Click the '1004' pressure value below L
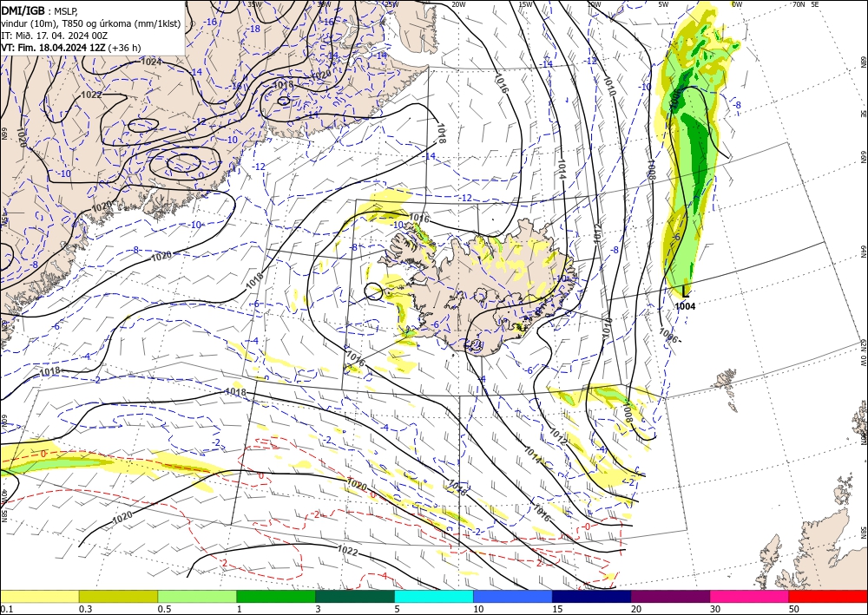Image resolution: width=868 pixels, height=615 pixels. click(686, 306)
